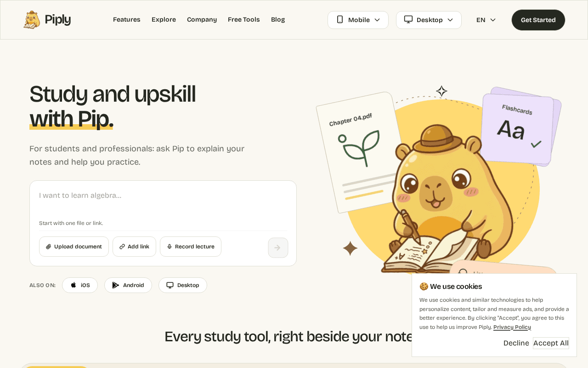This screenshot has height=368, width=588.
Task: Click the monitor icon in header Desktop button
Action: pyautogui.click(x=408, y=19)
